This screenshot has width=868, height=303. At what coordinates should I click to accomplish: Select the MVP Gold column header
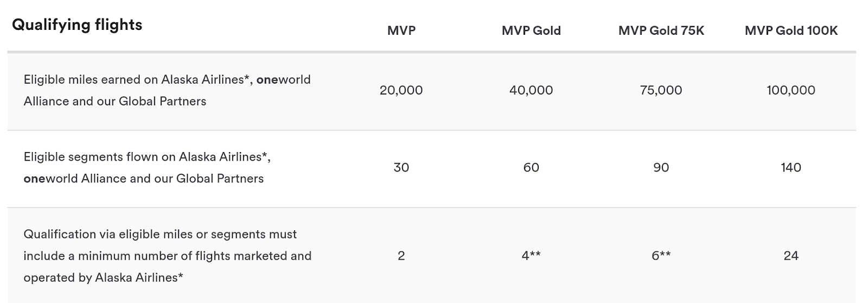click(531, 31)
